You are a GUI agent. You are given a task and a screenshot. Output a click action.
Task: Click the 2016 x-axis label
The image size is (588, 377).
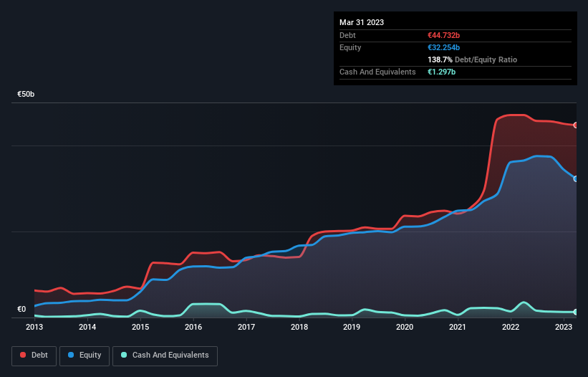[193, 327]
